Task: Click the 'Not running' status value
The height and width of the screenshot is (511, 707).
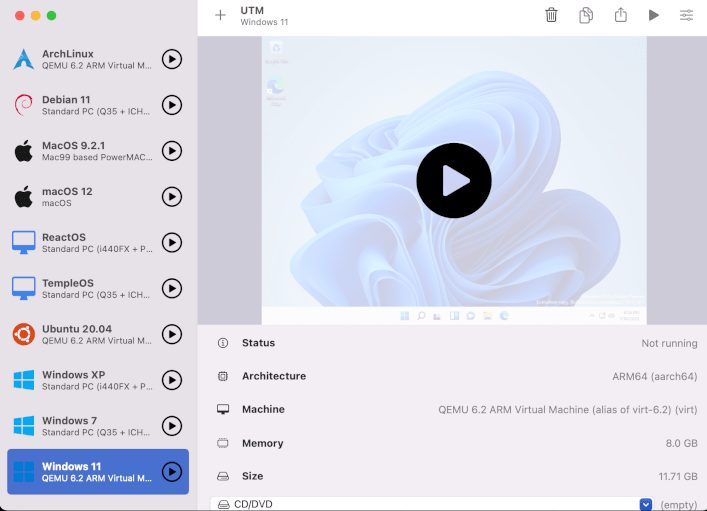Action: (x=669, y=343)
